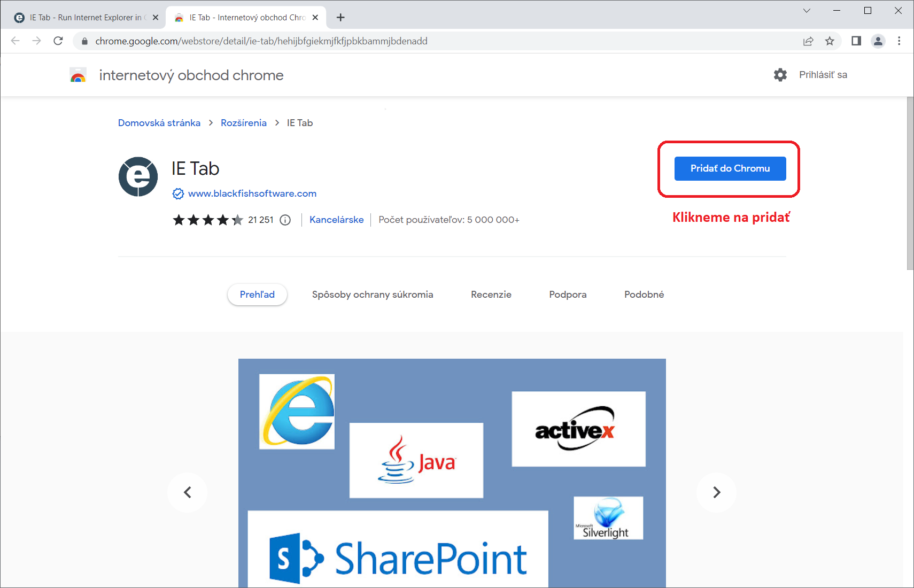Click the star rating row
This screenshot has height=588, width=914.
[x=208, y=220]
